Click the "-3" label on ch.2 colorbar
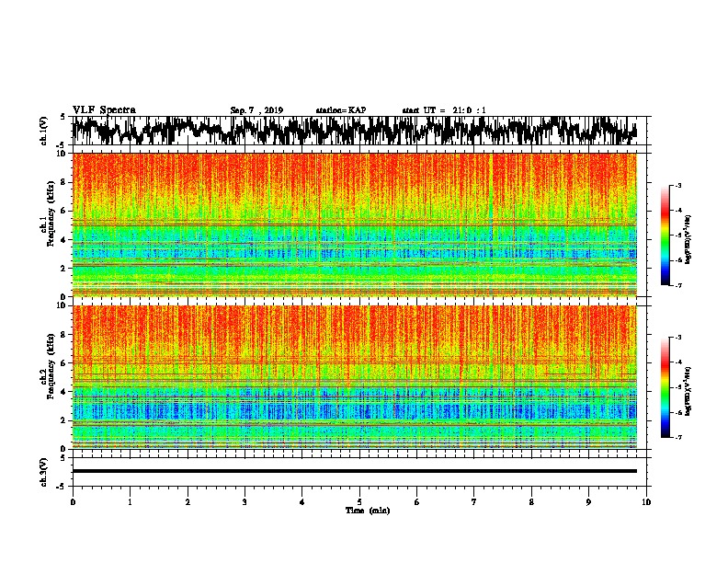The width and height of the screenshot is (728, 563). coord(677,338)
